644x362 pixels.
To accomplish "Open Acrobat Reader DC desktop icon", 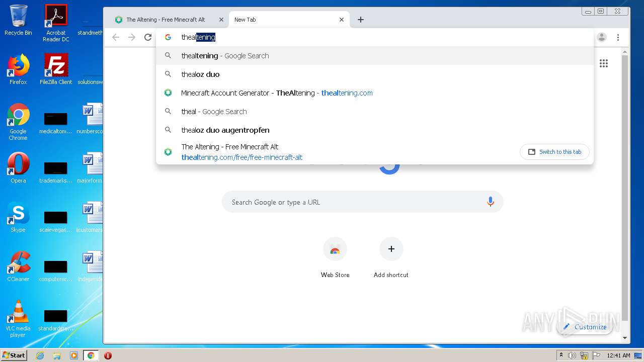I will tap(56, 23).
